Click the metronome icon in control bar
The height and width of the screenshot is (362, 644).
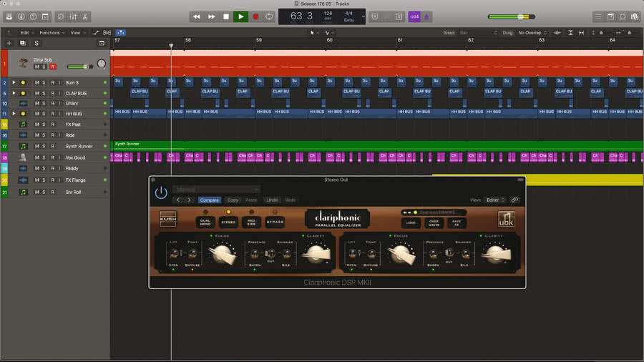click(426, 17)
